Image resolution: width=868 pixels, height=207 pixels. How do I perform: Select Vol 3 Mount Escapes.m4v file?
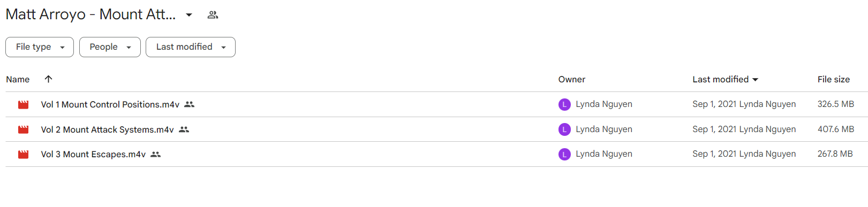point(93,154)
